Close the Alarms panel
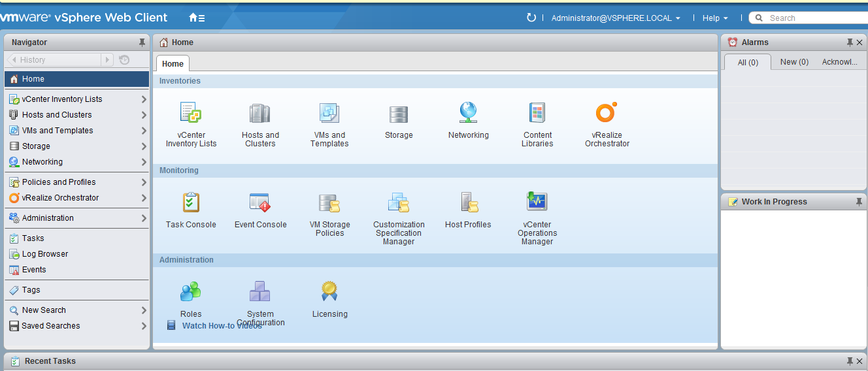The image size is (868, 371). pos(860,42)
